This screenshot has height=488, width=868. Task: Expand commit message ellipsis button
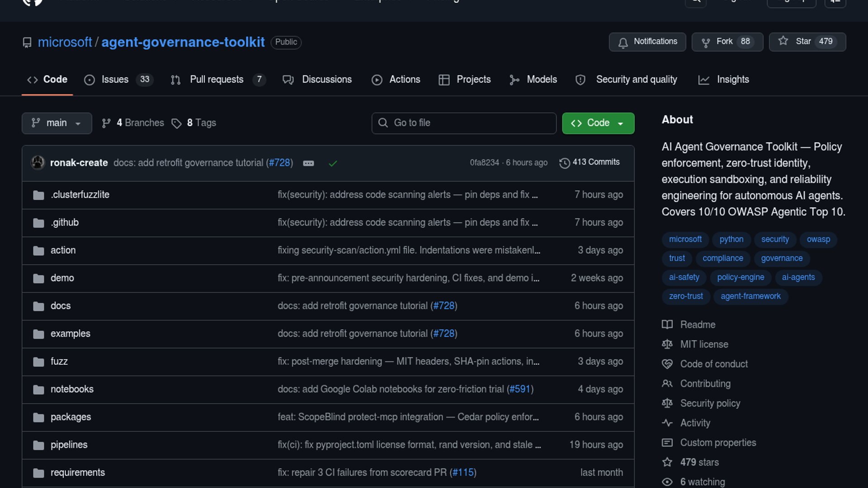tap(308, 163)
